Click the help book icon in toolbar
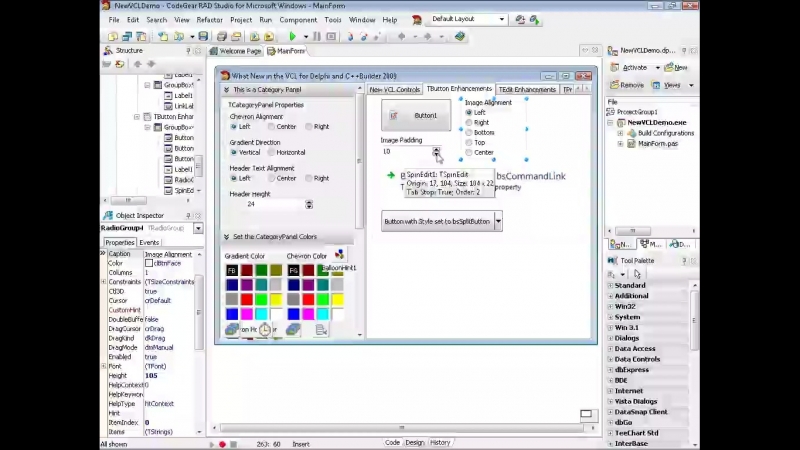This screenshot has height=450, width=800. [460, 36]
